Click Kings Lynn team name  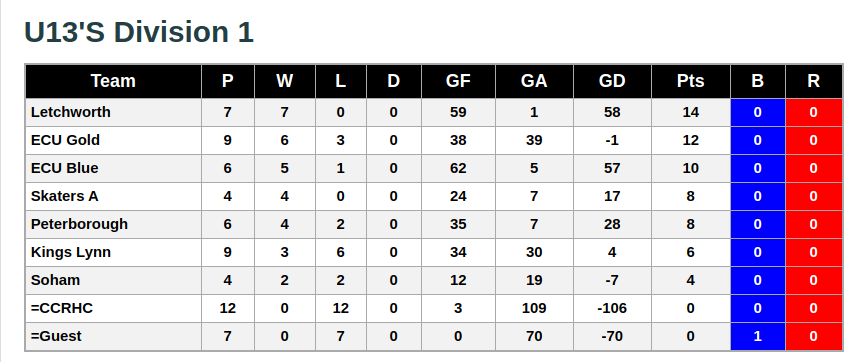[71, 252]
